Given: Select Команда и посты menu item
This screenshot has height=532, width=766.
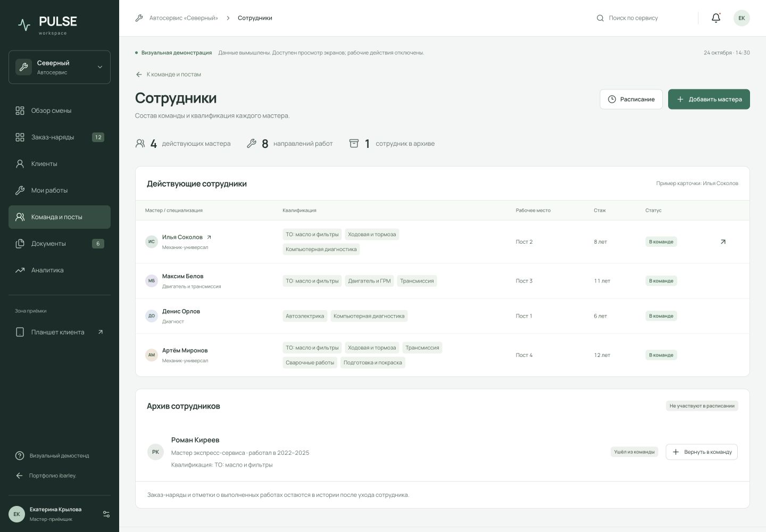Looking at the screenshot, I should (60, 217).
